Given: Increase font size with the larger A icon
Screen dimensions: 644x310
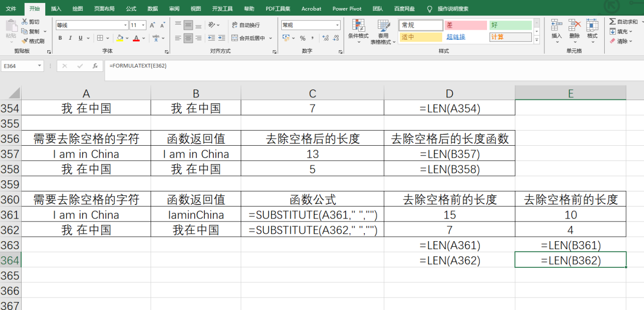Looking at the screenshot, I should [x=152, y=25].
